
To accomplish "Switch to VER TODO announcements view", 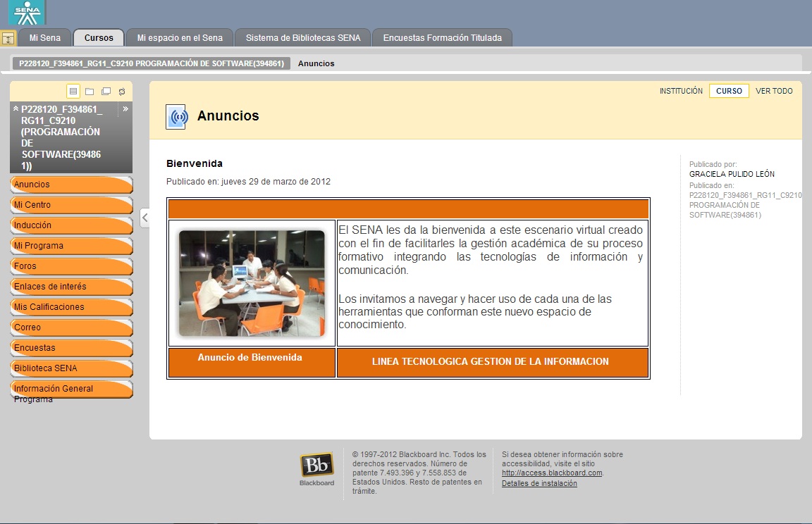I will pos(774,90).
